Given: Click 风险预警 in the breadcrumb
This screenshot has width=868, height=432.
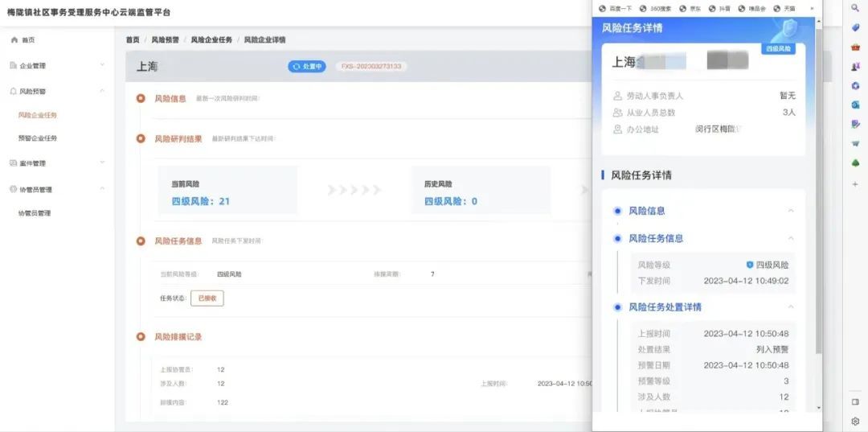Looking at the screenshot, I should 165,39.
